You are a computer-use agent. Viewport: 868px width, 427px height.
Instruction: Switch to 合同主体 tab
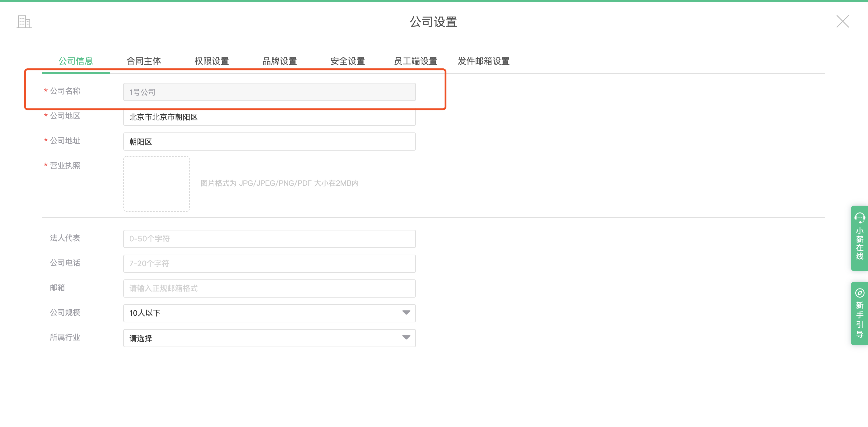point(144,61)
